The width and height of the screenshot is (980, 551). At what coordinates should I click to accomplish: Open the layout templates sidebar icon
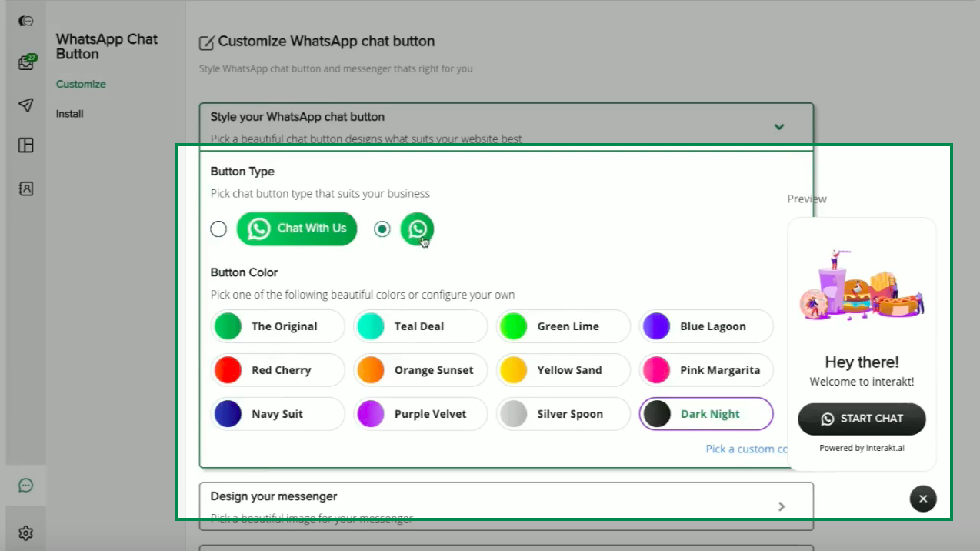tap(25, 145)
